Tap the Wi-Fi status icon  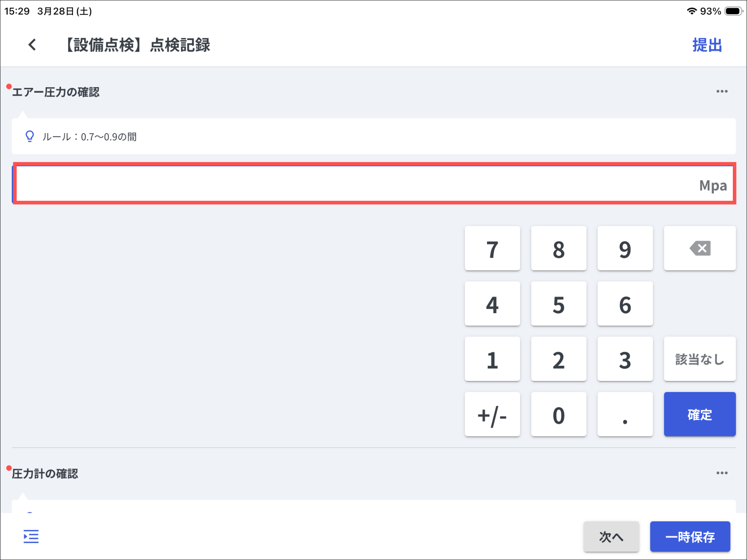coord(691,11)
